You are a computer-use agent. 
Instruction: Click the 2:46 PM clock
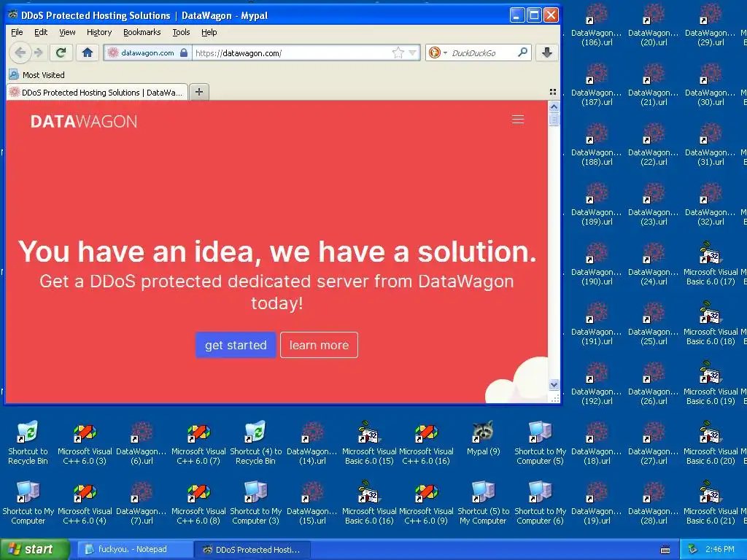720,550
